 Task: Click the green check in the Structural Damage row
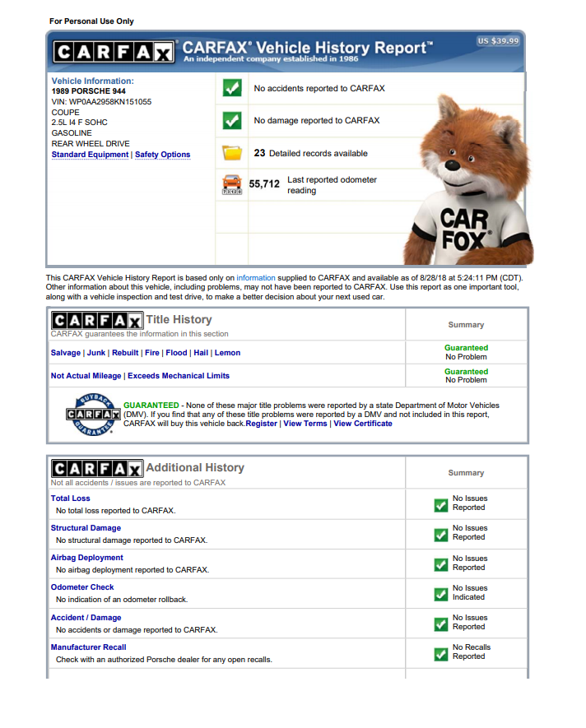440,535
